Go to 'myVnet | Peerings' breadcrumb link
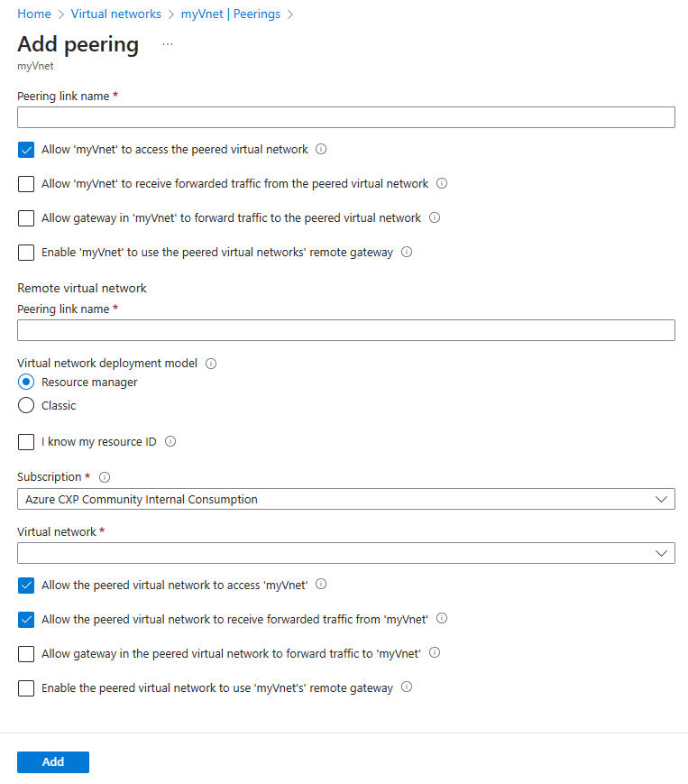 (x=233, y=14)
